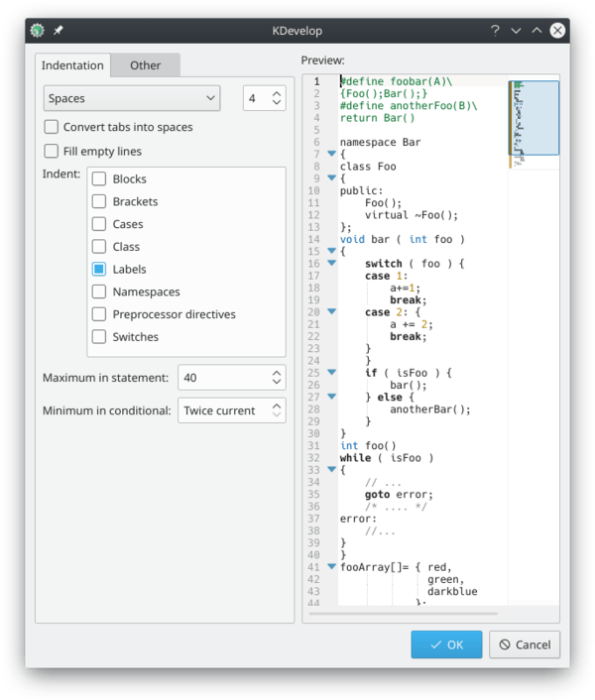Viewport: 595px width, 700px height.
Task: Check the Brackets indent option
Action: coord(99,201)
